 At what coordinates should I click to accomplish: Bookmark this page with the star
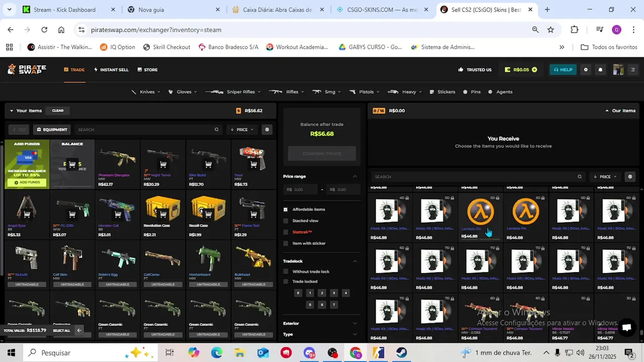click(x=551, y=30)
